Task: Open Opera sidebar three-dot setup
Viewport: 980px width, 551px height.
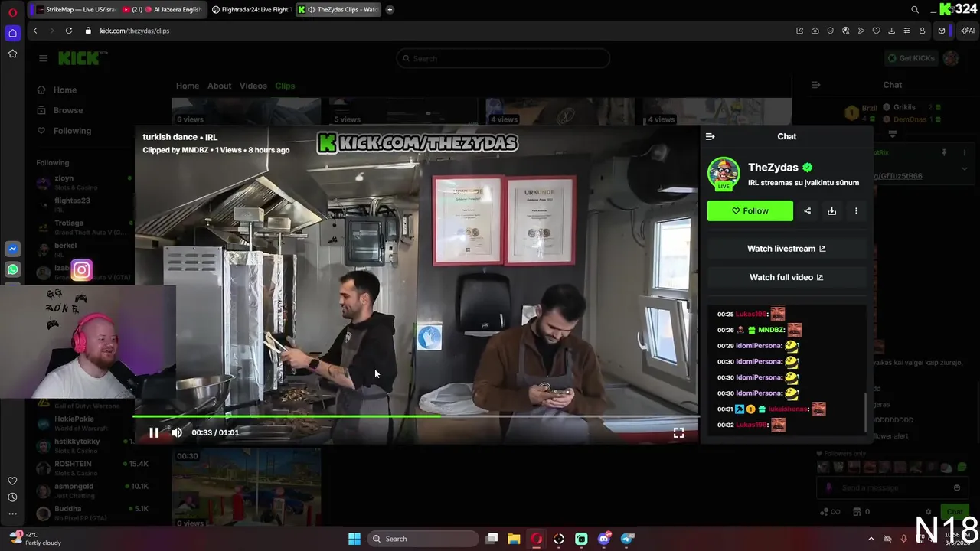Action: point(12,514)
